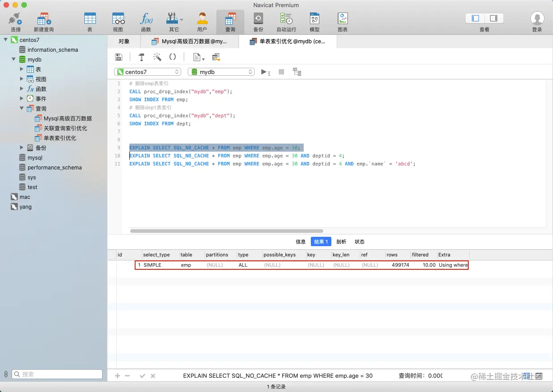
Task: Switch to the 剖析 profile tab
Action: click(341, 242)
